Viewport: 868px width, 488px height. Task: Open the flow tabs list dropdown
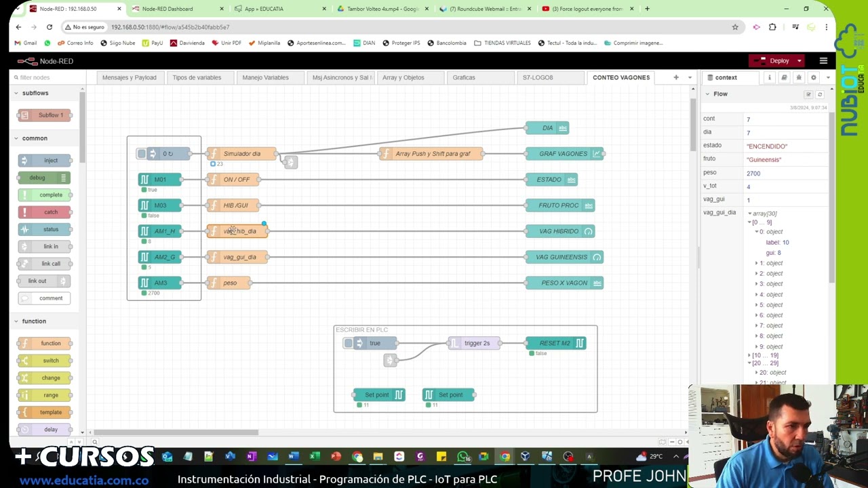(x=690, y=77)
